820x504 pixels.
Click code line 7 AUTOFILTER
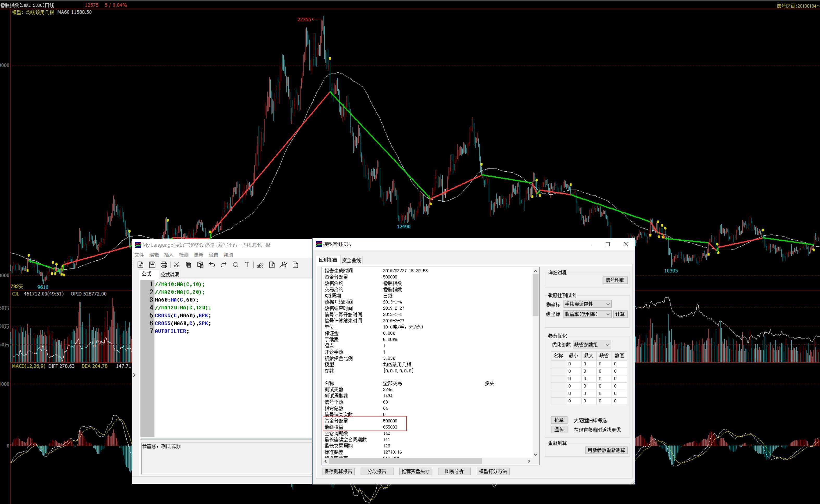(172, 331)
